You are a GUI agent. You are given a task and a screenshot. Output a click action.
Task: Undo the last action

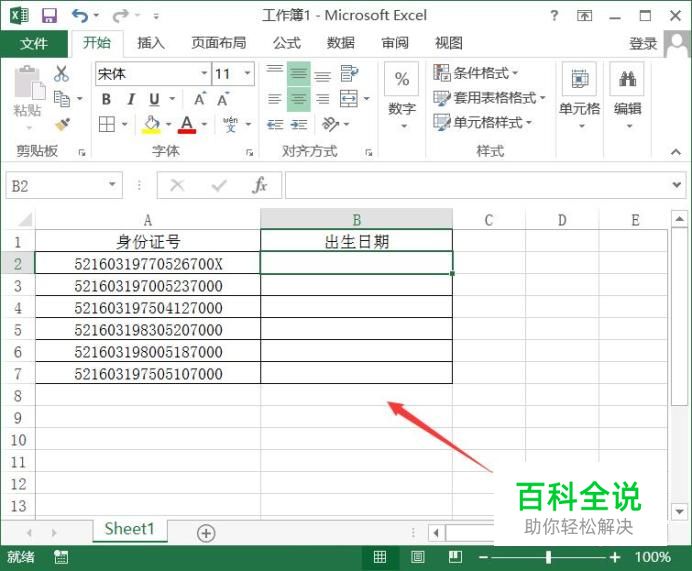click(x=80, y=16)
